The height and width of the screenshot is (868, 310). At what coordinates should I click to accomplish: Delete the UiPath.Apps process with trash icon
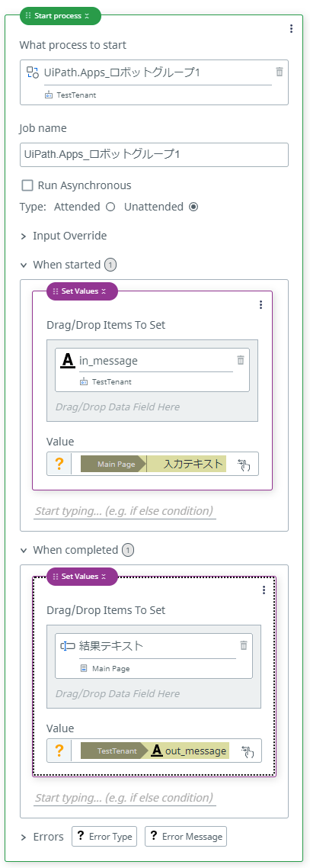[280, 72]
